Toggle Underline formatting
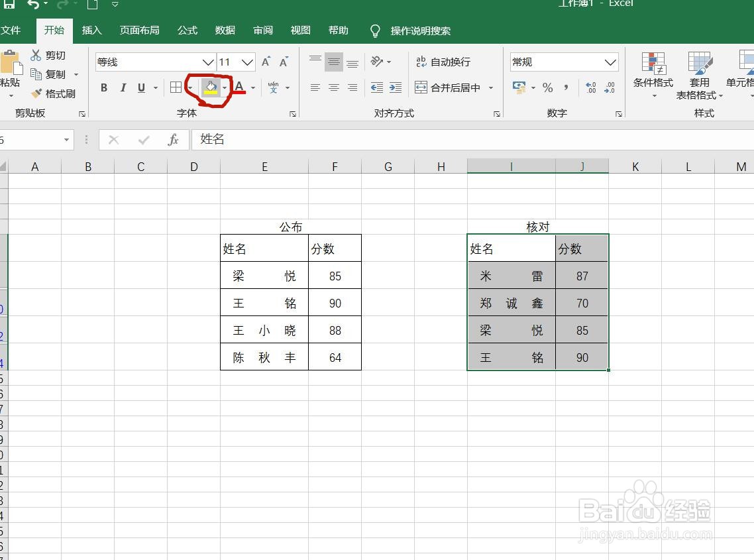Image resolution: width=754 pixels, height=560 pixels. pos(141,87)
